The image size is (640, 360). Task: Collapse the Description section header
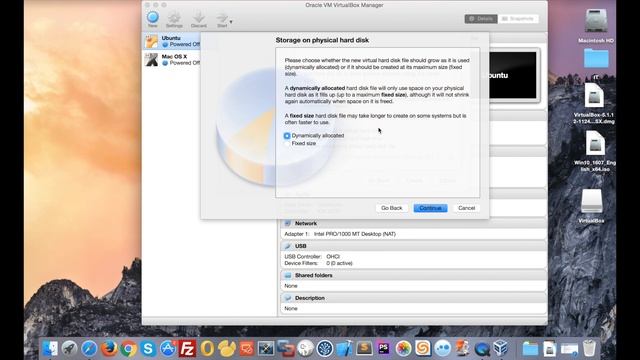(413, 298)
